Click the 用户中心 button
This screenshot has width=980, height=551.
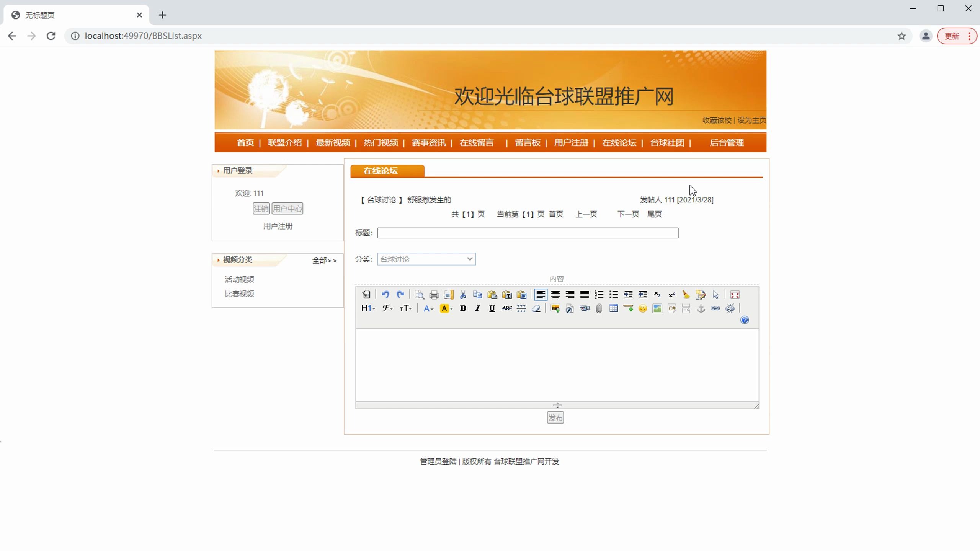pos(287,209)
